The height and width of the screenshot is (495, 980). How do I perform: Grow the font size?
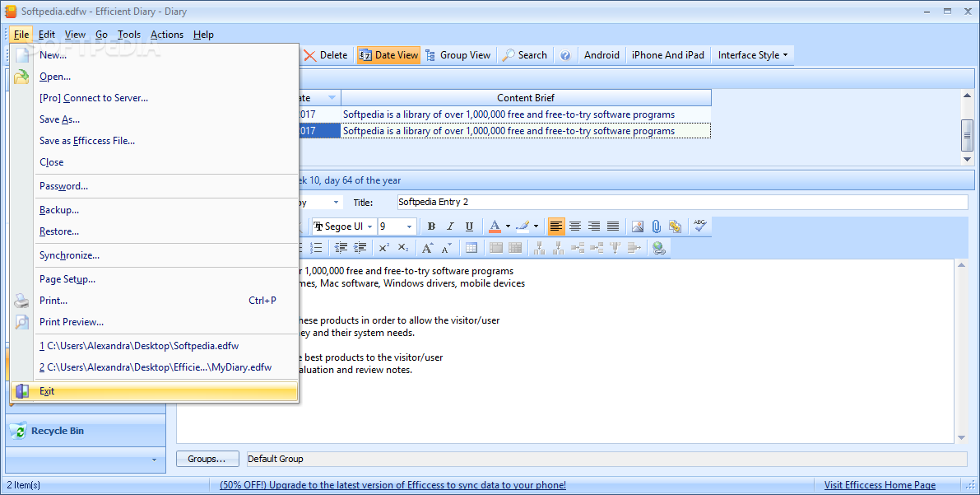coord(428,248)
